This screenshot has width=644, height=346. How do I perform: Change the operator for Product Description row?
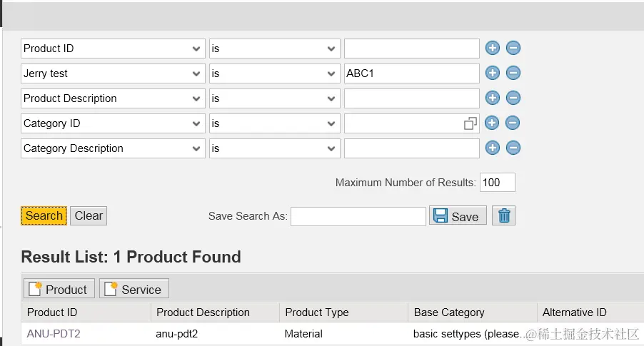pos(275,98)
